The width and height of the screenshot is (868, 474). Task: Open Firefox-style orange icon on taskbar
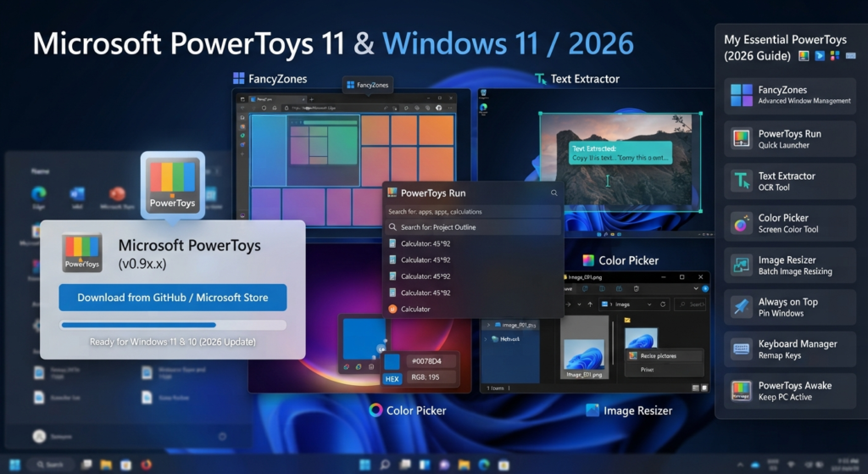(x=146, y=465)
